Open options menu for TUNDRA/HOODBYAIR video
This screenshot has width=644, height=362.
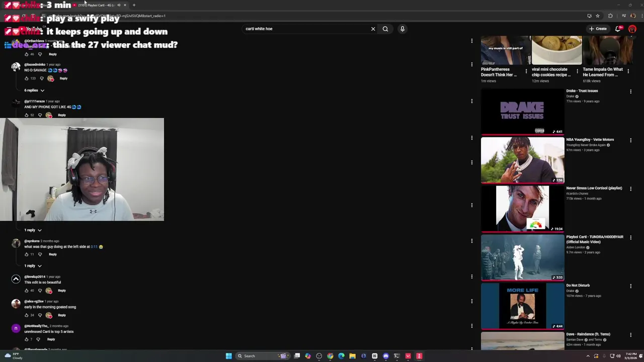point(630,238)
